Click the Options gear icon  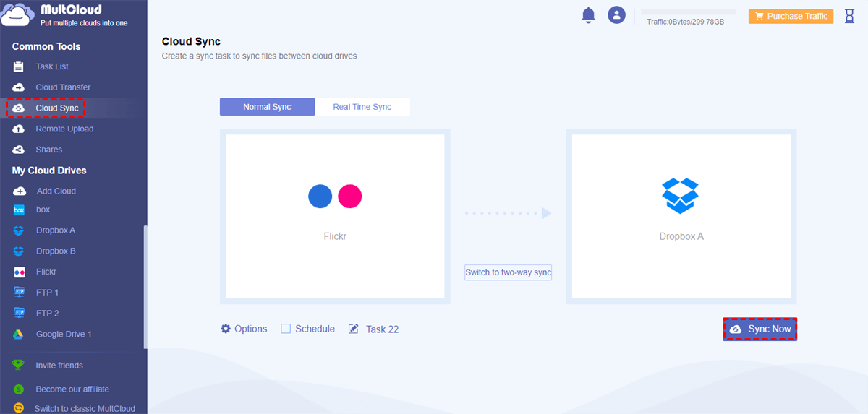(x=226, y=329)
